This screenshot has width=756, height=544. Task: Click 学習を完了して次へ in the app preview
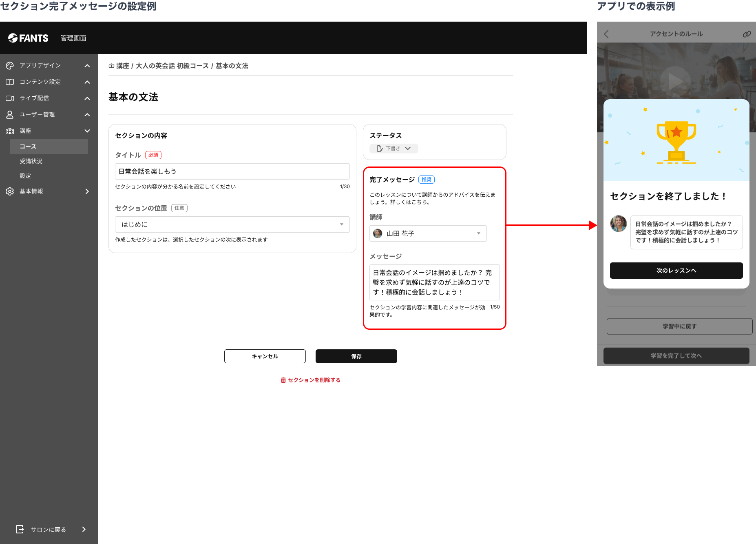click(x=676, y=356)
